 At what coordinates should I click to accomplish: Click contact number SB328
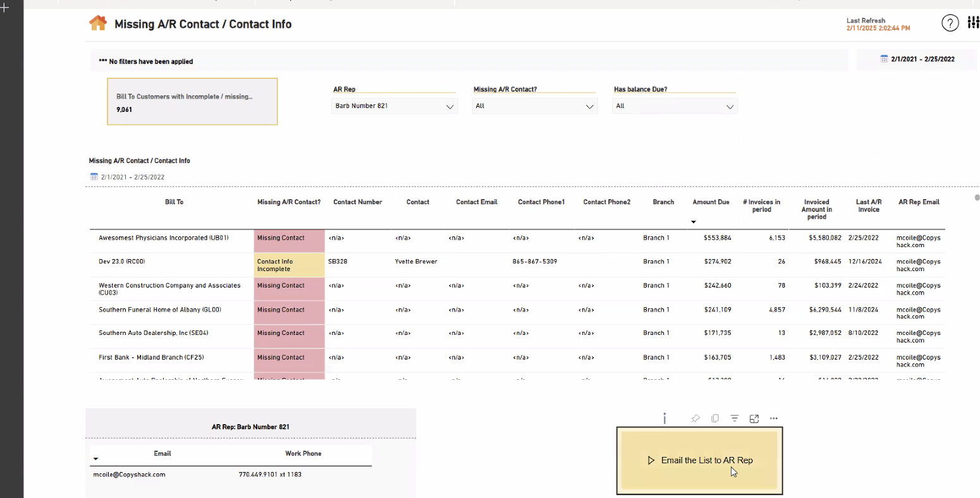click(338, 262)
